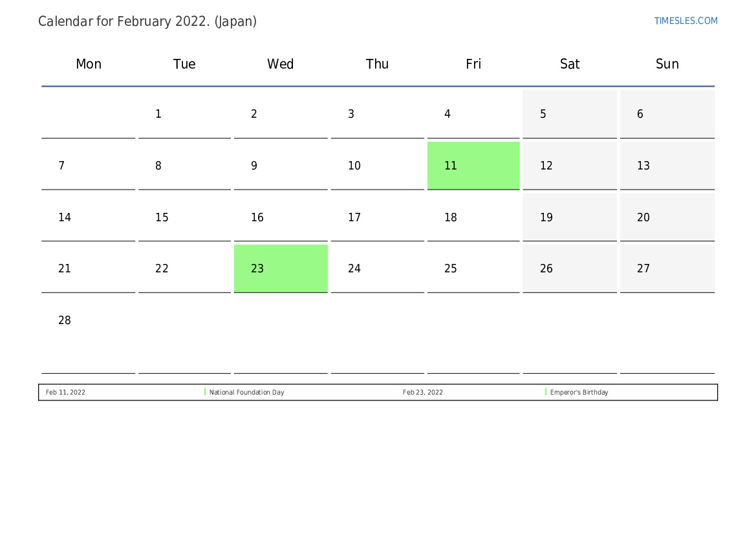Select the highlighted February 11 cell
The height and width of the screenshot is (535, 756).
473,166
